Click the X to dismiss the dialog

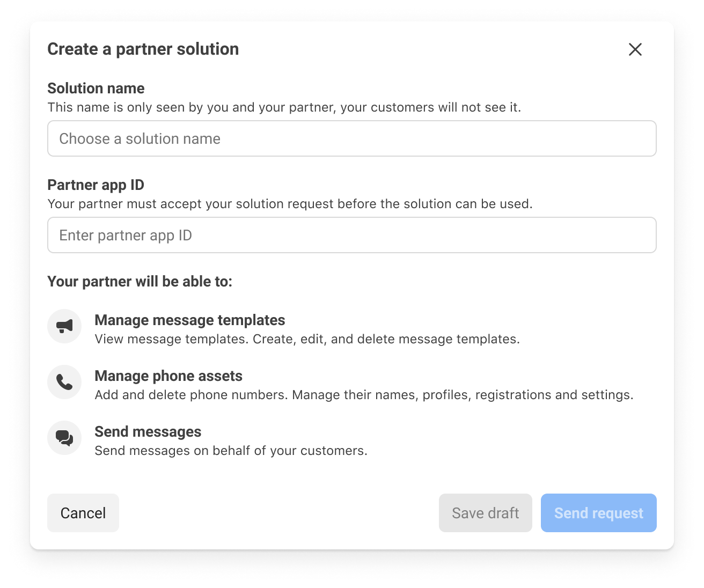(x=635, y=49)
